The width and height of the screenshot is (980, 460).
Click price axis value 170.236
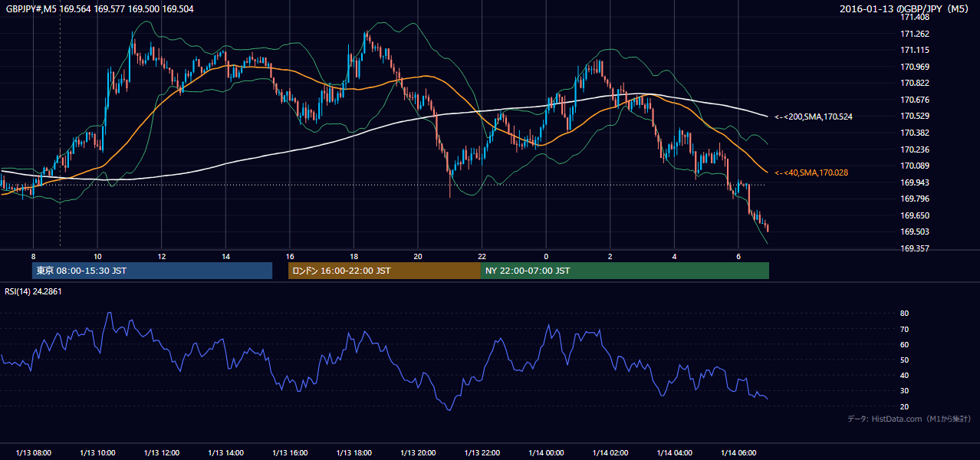click(915, 149)
